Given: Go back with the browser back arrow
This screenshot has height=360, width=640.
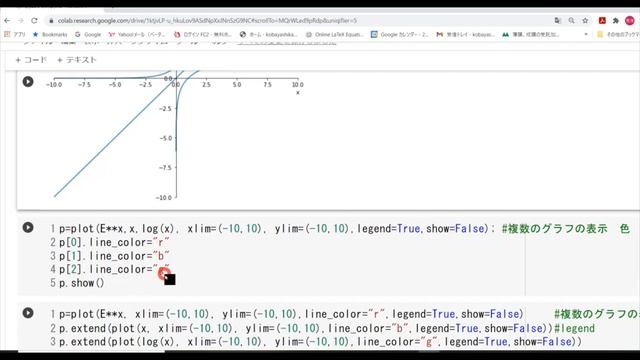Looking at the screenshot, I should point(7,20).
